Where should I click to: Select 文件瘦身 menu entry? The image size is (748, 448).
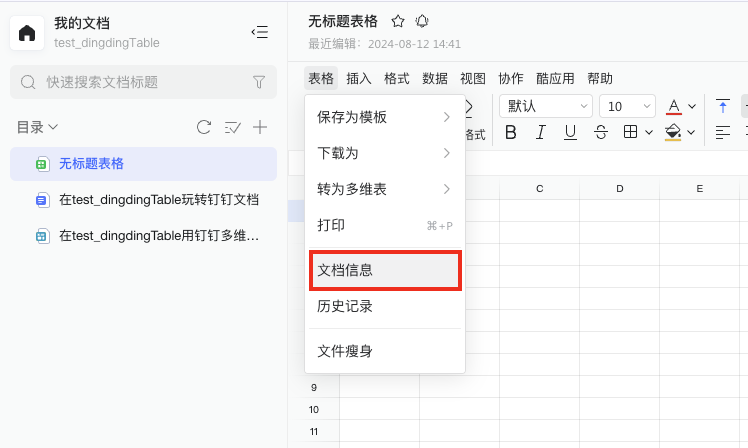(384, 351)
